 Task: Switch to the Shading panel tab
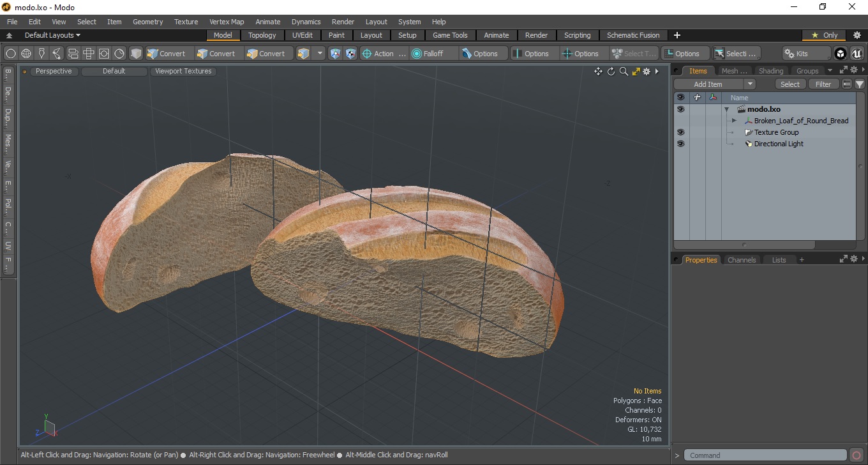point(770,71)
